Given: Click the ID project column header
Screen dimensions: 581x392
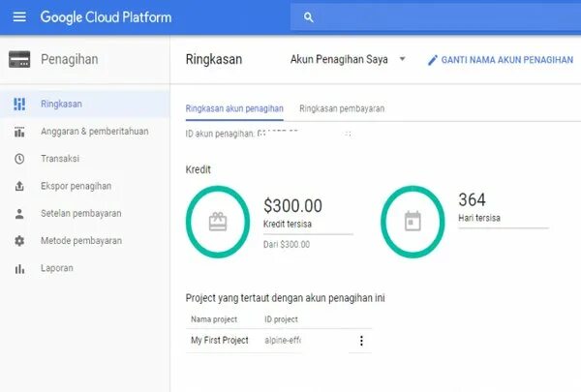Looking at the screenshot, I should pyautogui.click(x=281, y=319).
